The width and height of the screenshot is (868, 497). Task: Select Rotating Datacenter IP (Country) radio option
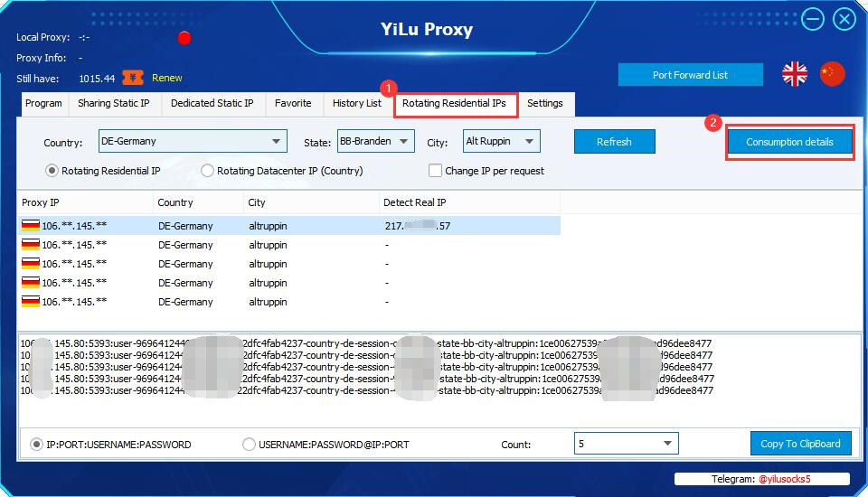pos(207,171)
